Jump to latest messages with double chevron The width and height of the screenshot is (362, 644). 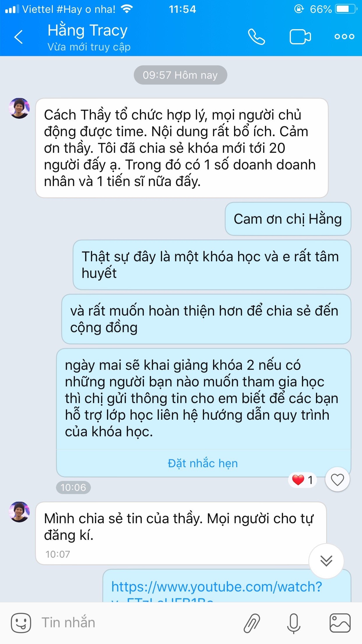326,561
